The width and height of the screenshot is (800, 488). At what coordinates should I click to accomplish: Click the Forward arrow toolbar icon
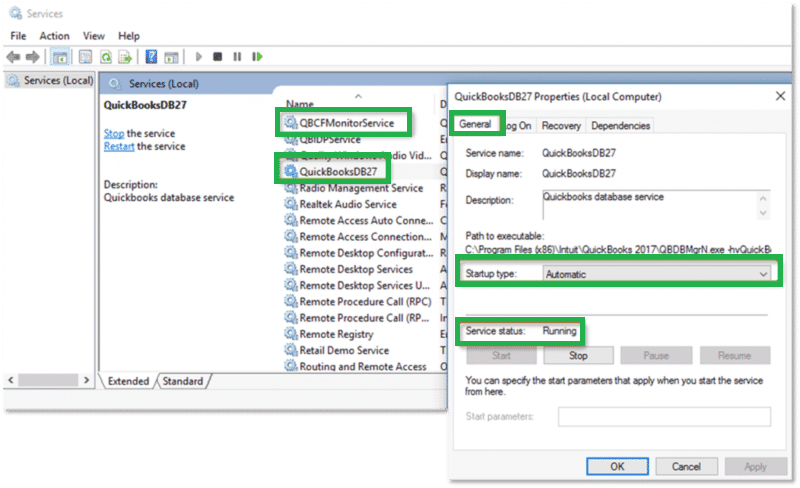[x=33, y=57]
